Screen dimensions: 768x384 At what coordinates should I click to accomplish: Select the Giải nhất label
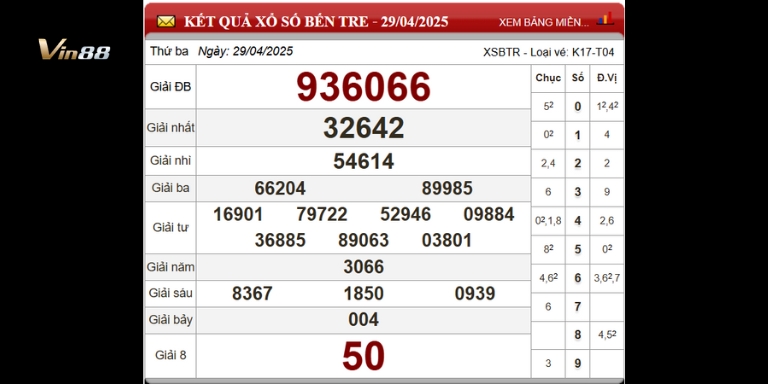pyautogui.click(x=170, y=128)
